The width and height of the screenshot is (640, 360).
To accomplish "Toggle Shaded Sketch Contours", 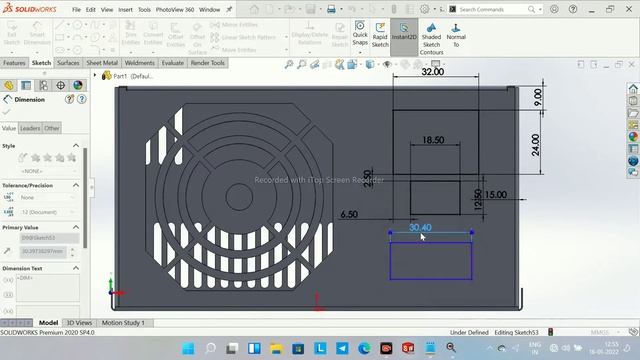I will click(x=431, y=39).
